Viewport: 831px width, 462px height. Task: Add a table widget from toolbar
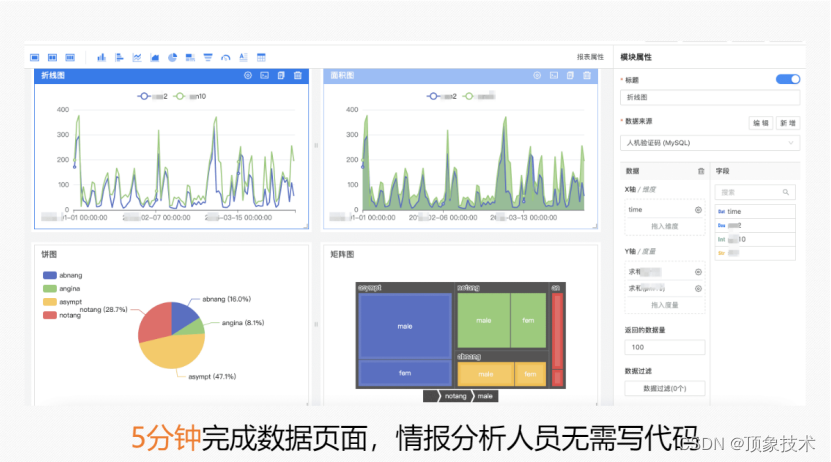click(261, 57)
